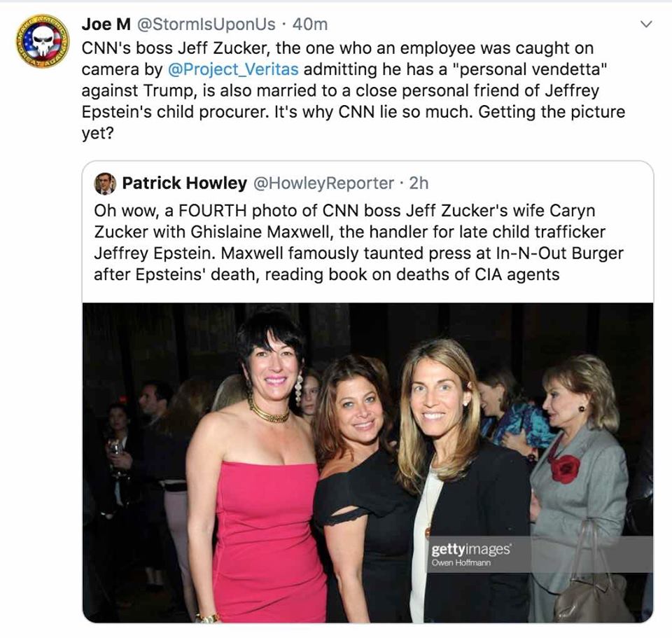
Task: Click the 2h quoted tweet timestamp
Action: (419, 183)
